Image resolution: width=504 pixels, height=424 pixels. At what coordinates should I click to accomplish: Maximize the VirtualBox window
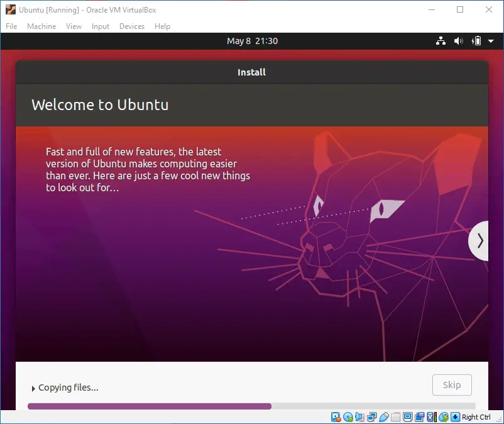[460, 9]
